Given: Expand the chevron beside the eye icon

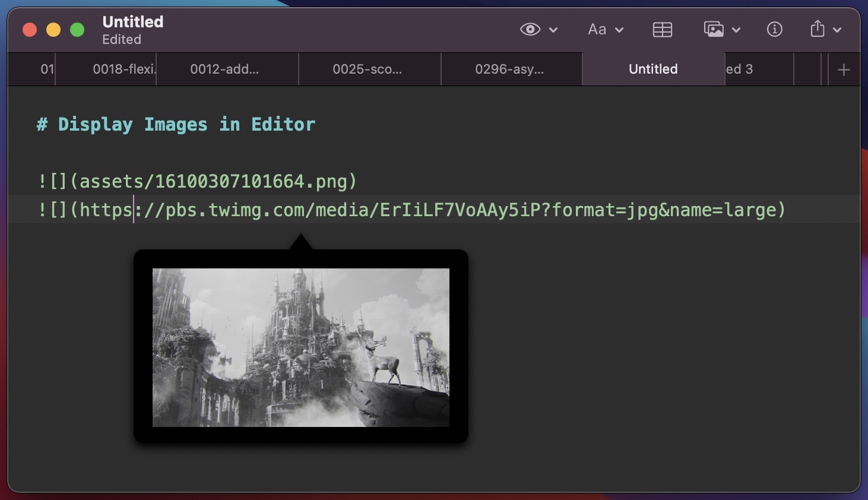Looking at the screenshot, I should pos(553,30).
